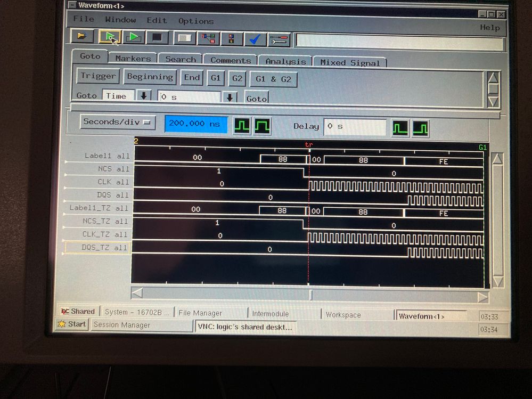
Task: Click the G2 goto button
Action: click(237, 79)
